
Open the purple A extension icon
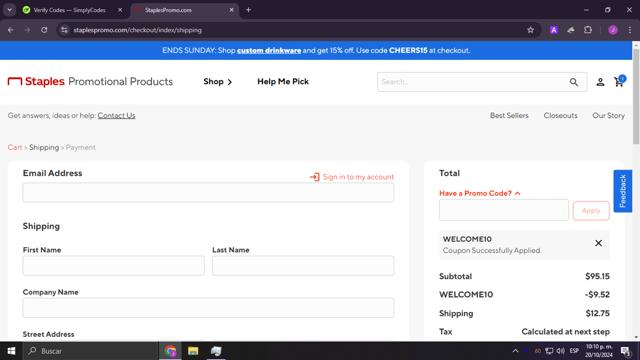pyautogui.click(x=553, y=30)
